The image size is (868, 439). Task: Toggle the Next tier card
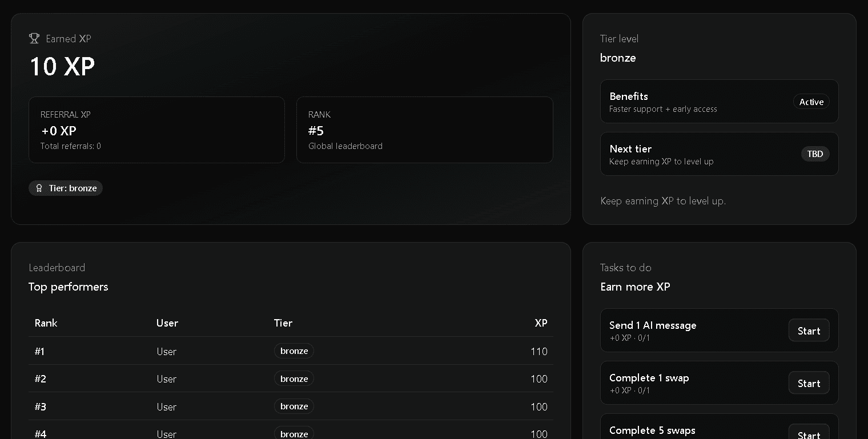pyautogui.click(x=719, y=154)
